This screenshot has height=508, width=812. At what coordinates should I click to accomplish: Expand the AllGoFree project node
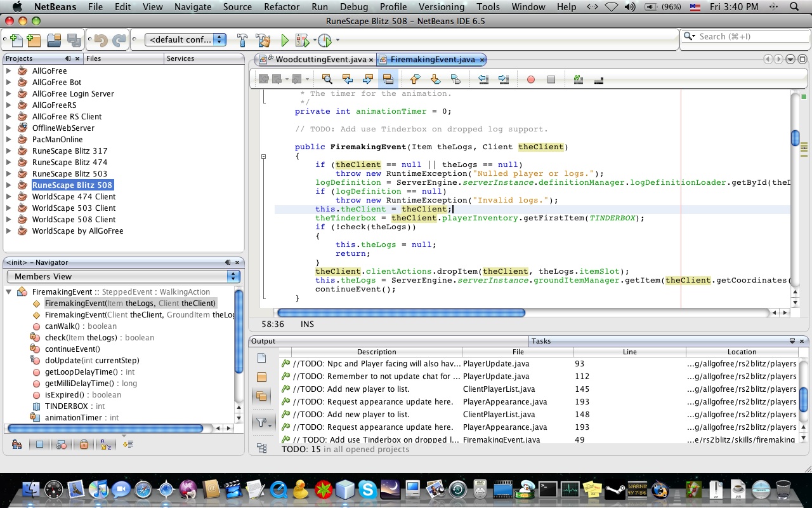9,70
